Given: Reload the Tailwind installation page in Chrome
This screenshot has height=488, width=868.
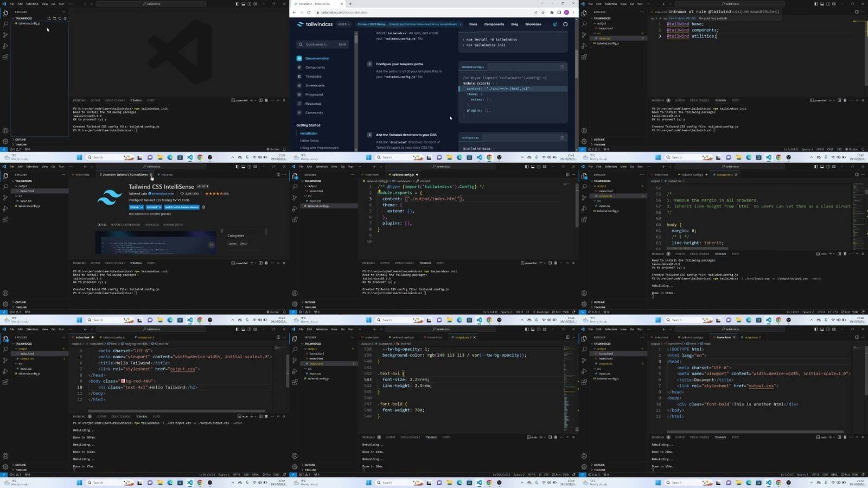Looking at the screenshot, I should [309, 12].
